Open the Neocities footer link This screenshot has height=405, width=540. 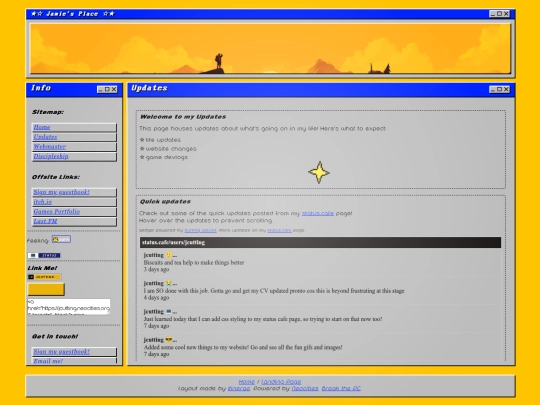click(x=305, y=388)
